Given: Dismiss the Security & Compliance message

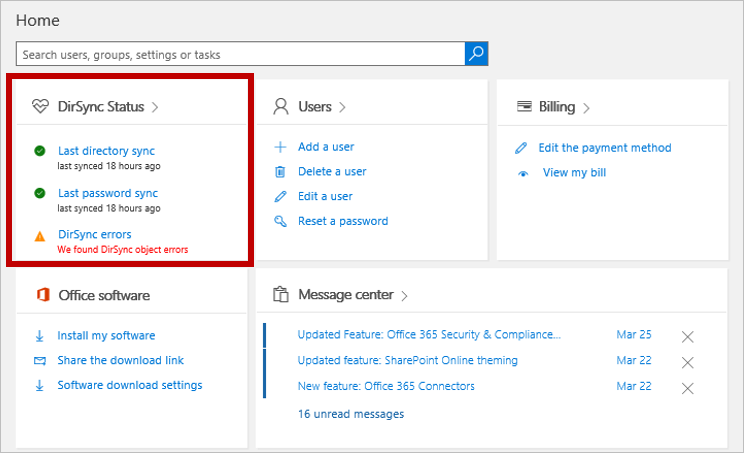Looking at the screenshot, I should (x=687, y=337).
